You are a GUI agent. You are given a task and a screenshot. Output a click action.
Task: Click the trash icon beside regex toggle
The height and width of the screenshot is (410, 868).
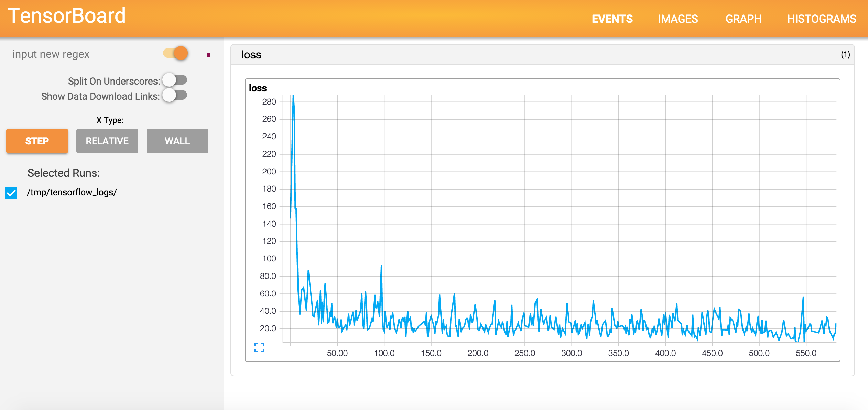point(208,55)
